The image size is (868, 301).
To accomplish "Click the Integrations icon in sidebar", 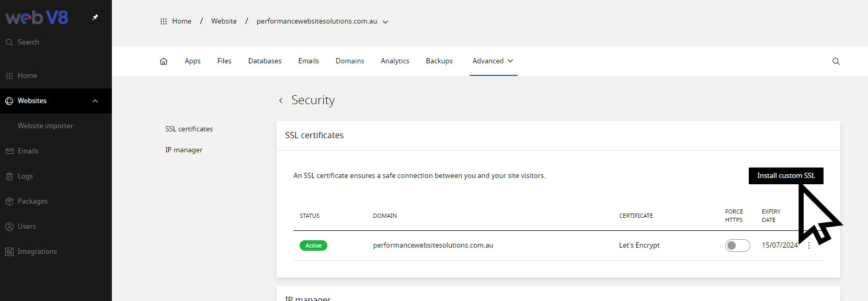I will tap(9, 252).
